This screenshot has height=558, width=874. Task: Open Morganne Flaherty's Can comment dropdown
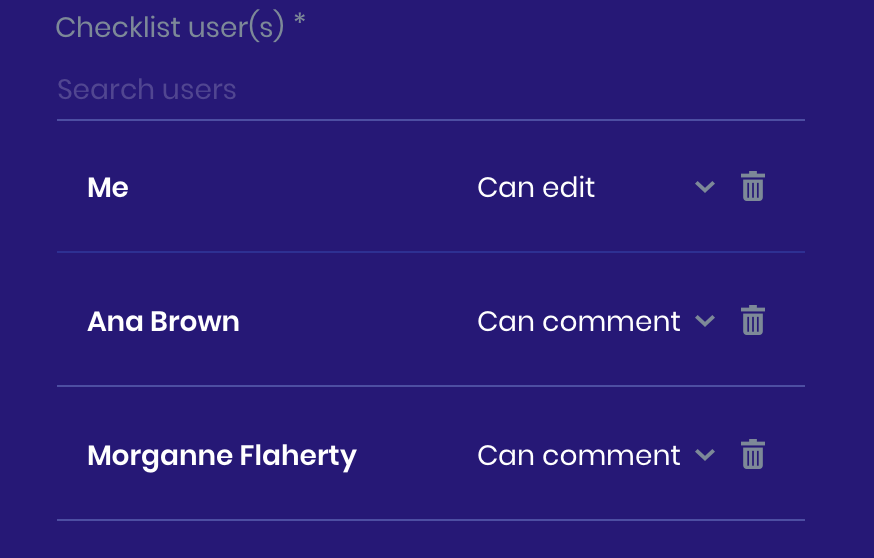(x=596, y=455)
